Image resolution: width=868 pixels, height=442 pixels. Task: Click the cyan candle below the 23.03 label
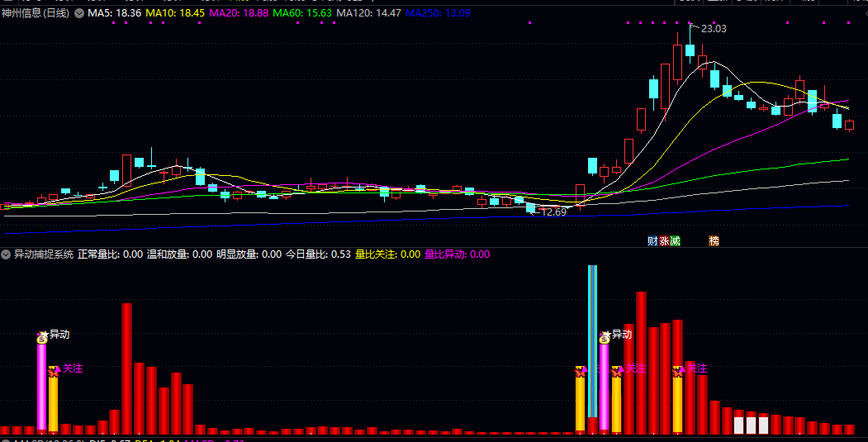click(x=690, y=50)
